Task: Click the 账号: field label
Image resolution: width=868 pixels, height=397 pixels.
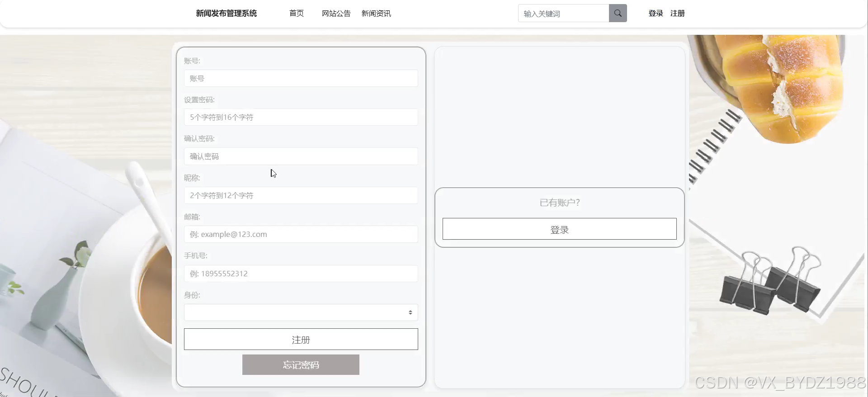Action: (x=192, y=61)
